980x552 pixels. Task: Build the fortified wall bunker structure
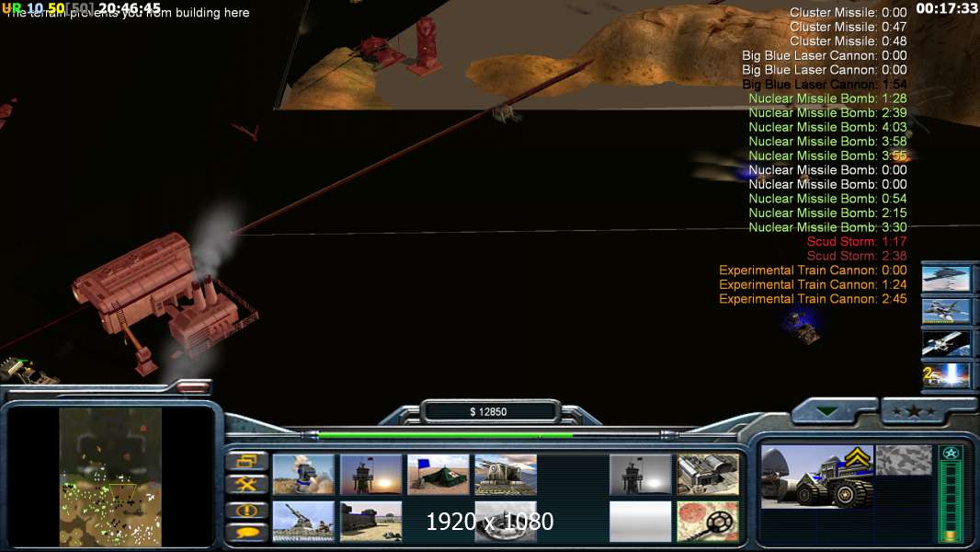370,521
